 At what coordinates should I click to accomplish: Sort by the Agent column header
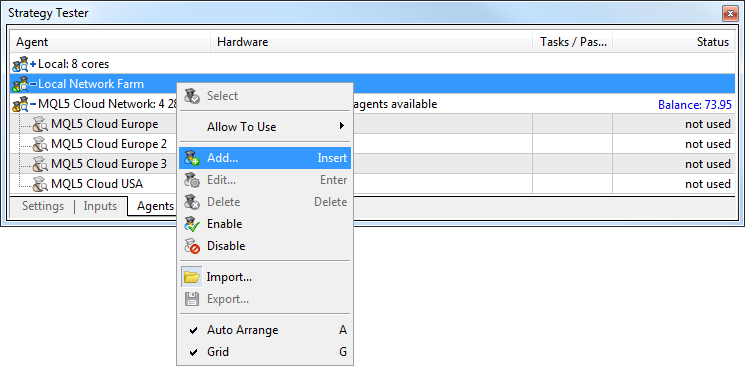(110, 42)
